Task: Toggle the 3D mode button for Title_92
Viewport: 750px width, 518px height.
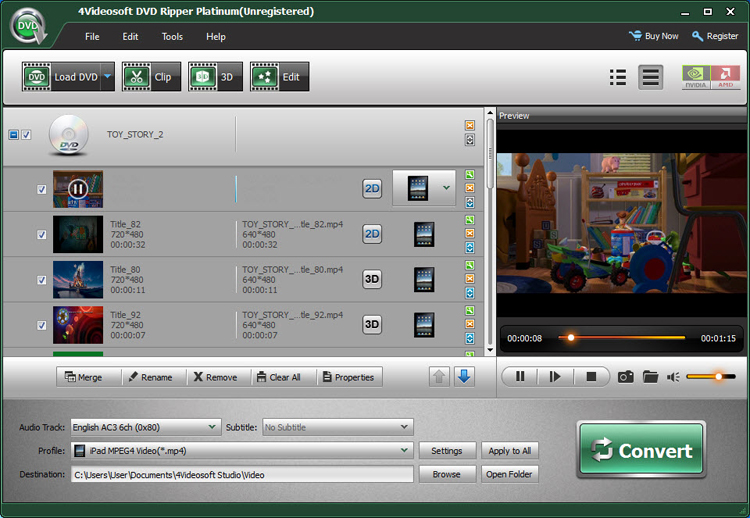Action: [372, 324]
